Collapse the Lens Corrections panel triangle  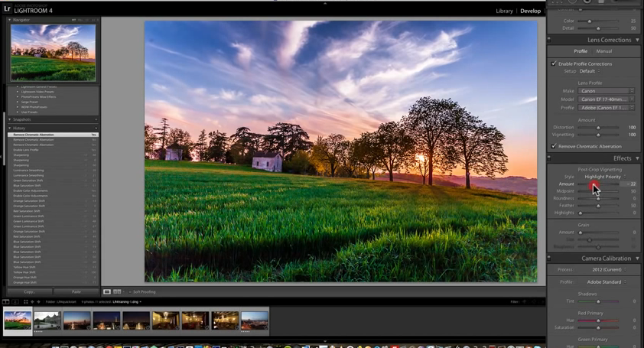coord(637,40)
